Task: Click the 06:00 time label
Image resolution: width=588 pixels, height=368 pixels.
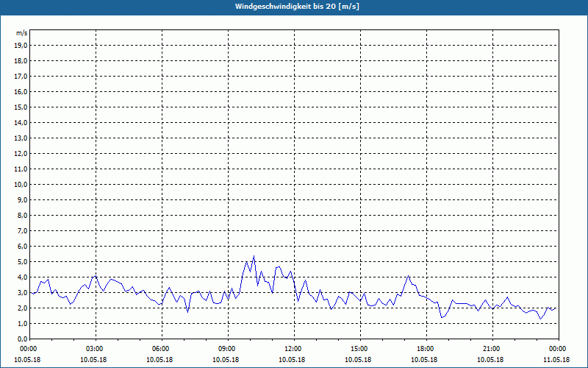Action: click(162, 349)
